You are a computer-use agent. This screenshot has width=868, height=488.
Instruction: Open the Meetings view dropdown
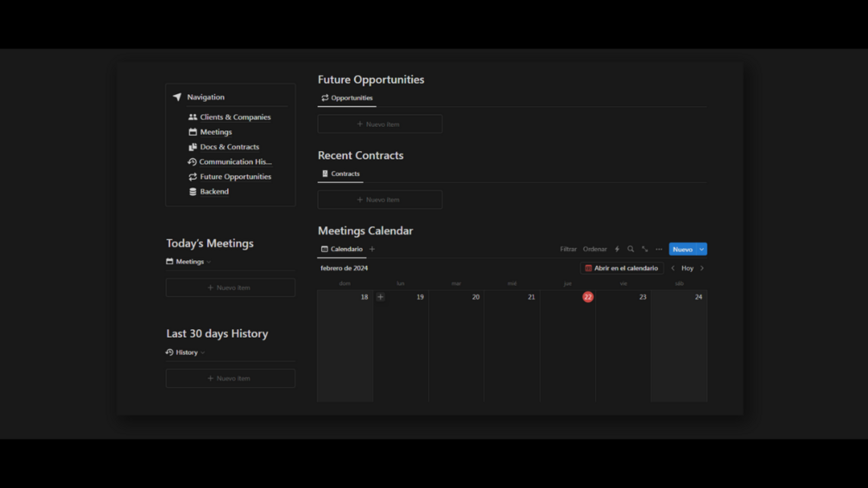[x=189, y=262]
